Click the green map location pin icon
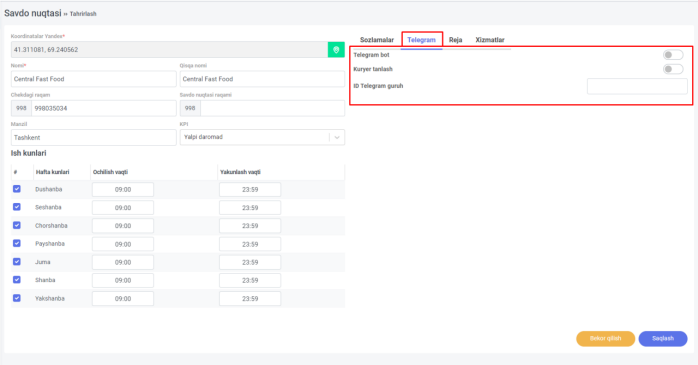Image resolution: width=698 pixels, height=365 pixels. pyautogui.click(x=336, y=49)
